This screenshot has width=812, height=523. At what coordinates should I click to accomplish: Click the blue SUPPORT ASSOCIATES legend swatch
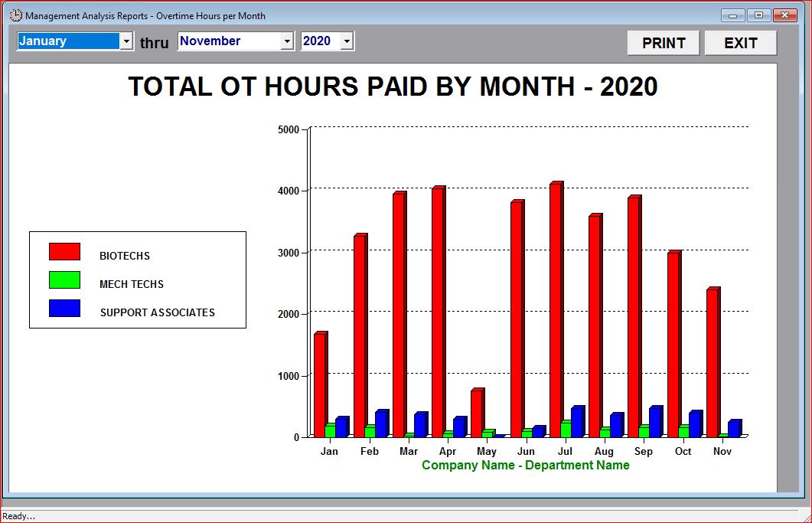tap(65, 308)
